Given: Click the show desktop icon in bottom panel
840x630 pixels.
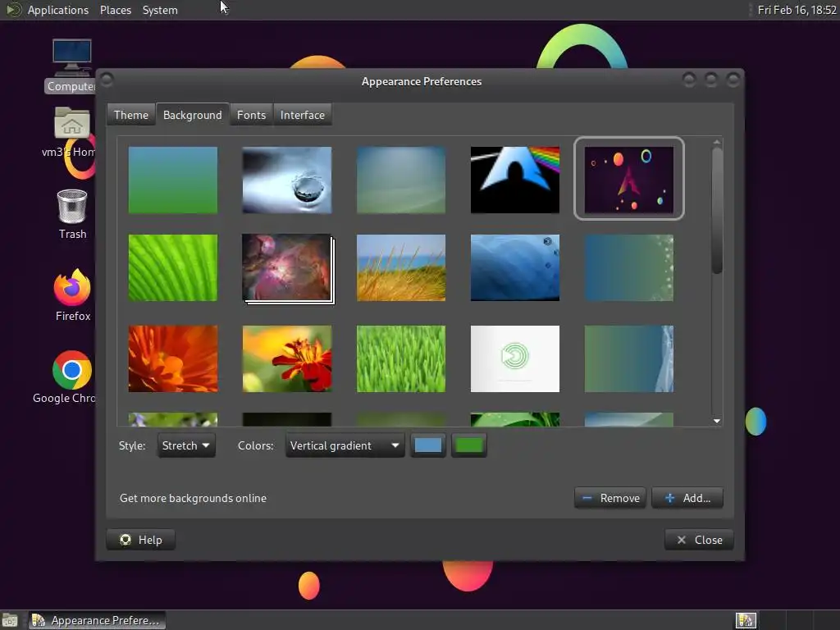Looking at the screenshot, I should pyautogui.click(x=10, y=620).
